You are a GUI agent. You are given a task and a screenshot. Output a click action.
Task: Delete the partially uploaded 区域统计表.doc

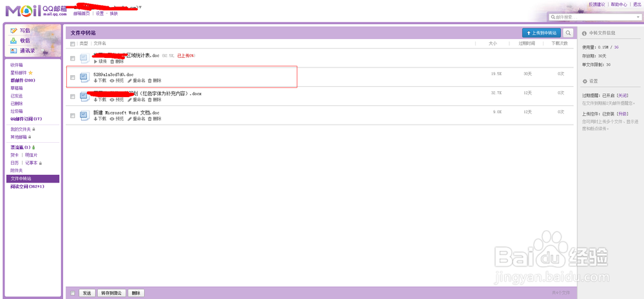(x=117, y=62)
